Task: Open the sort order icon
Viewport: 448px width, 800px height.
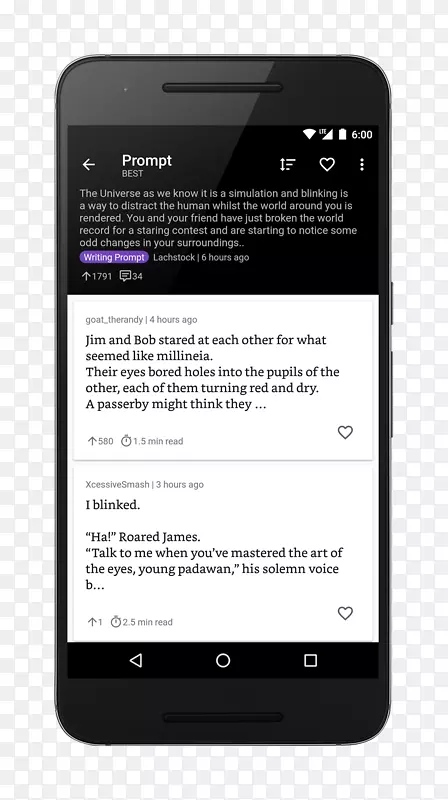Action: coord(287,164)
